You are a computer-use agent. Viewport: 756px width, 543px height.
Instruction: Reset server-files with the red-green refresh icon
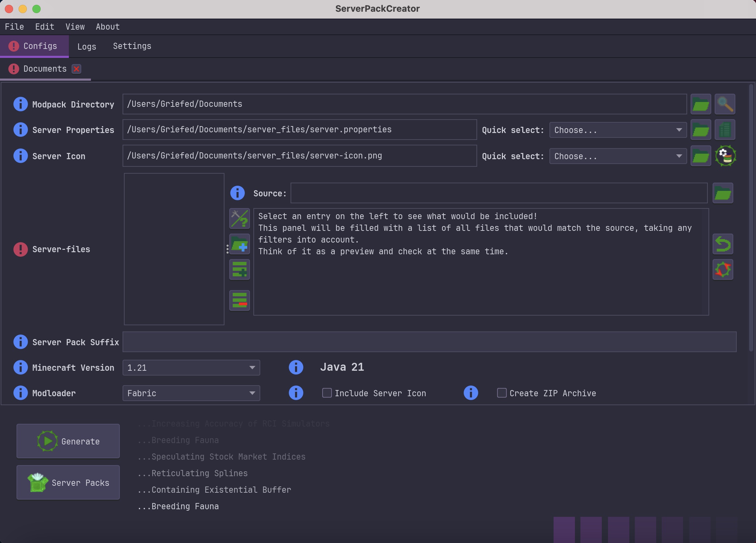(x=723, y=269)
